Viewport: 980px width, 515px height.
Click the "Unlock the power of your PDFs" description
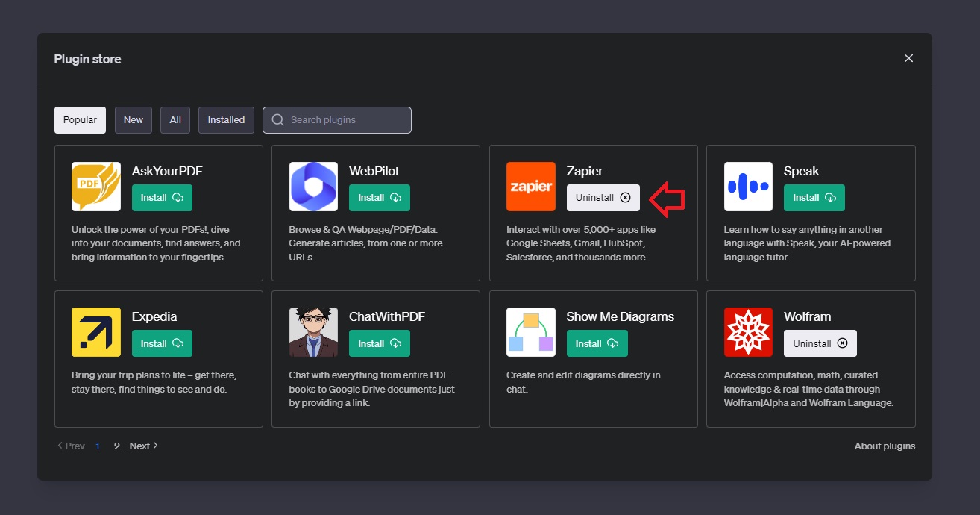point(157,243)
